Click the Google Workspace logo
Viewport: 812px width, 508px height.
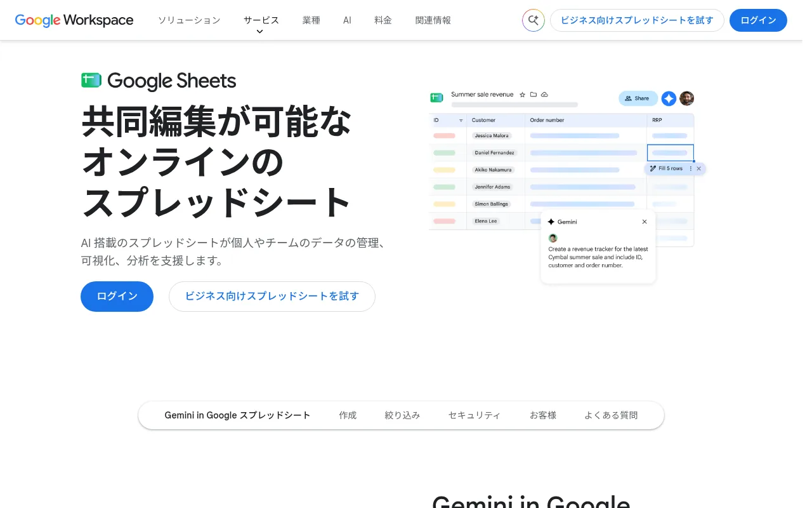(x=74, y=20)
